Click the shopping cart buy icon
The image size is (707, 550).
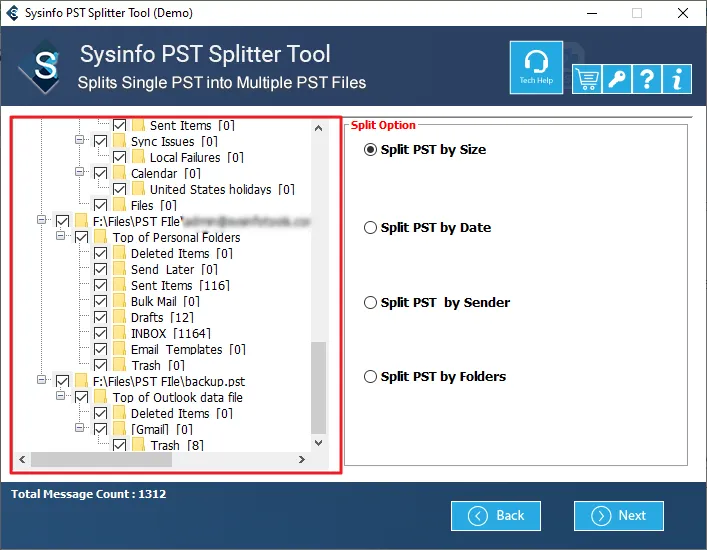pos(587,79)
